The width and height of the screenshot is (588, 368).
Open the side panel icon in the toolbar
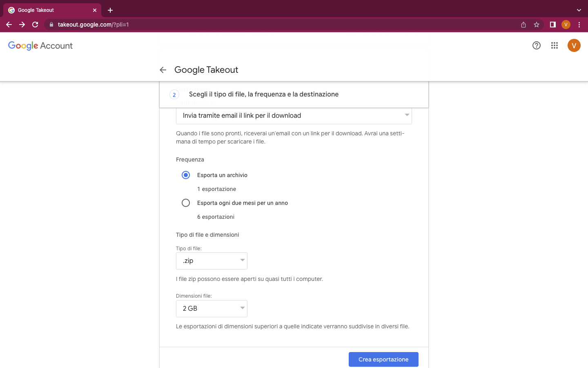point(552,25)
